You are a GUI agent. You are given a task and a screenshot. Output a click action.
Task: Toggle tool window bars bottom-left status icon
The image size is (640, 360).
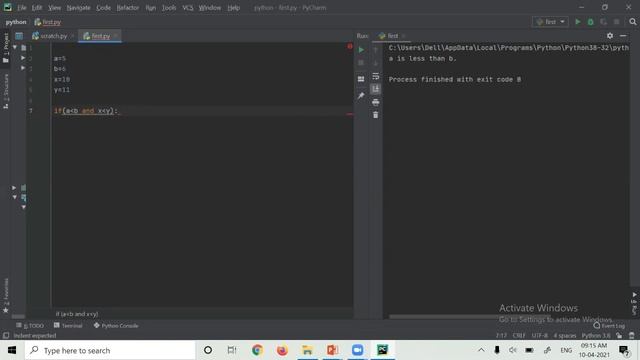pos(6,336)
